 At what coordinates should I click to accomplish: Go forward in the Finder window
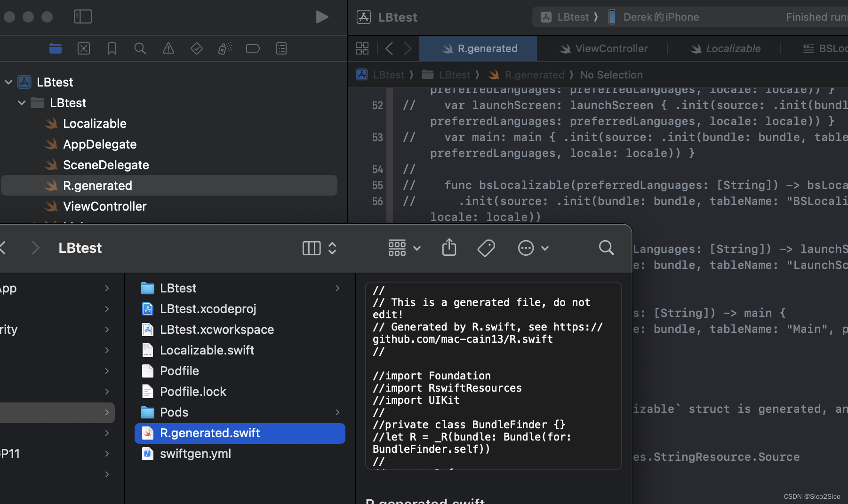coord(36,248)
